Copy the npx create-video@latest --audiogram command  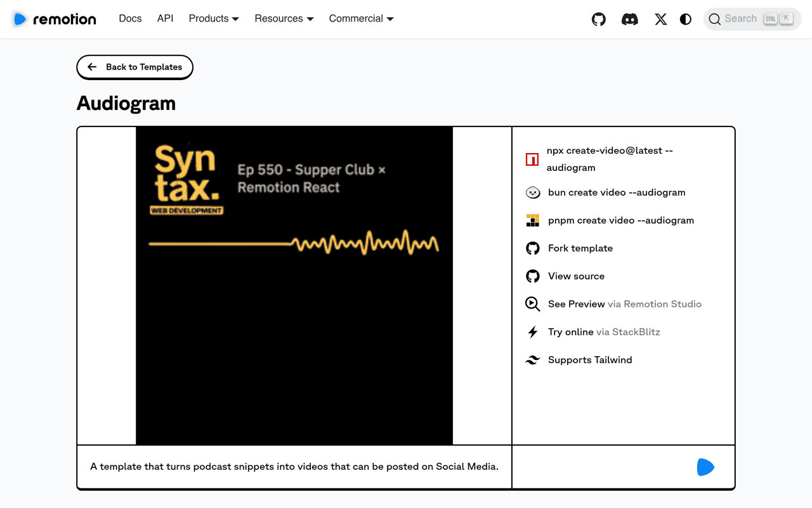click(x=610, y=159)
